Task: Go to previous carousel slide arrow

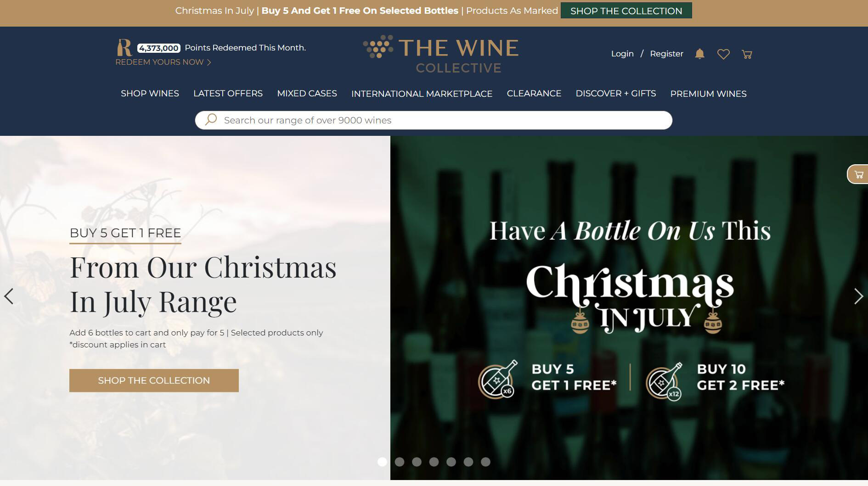Action: pos(9,296)
